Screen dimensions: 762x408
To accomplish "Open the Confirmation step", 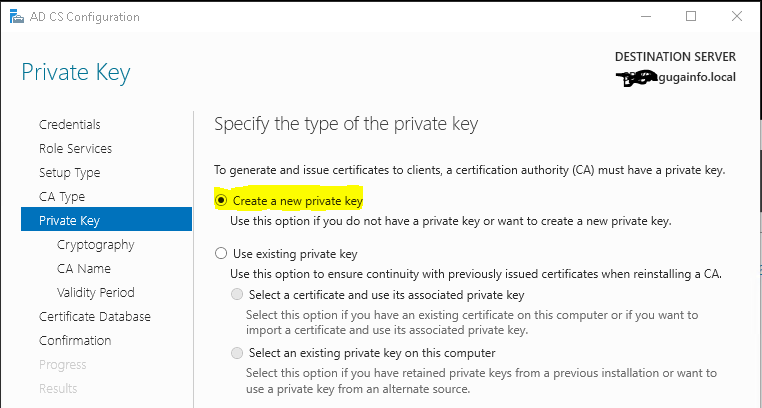I will [75, 340].
